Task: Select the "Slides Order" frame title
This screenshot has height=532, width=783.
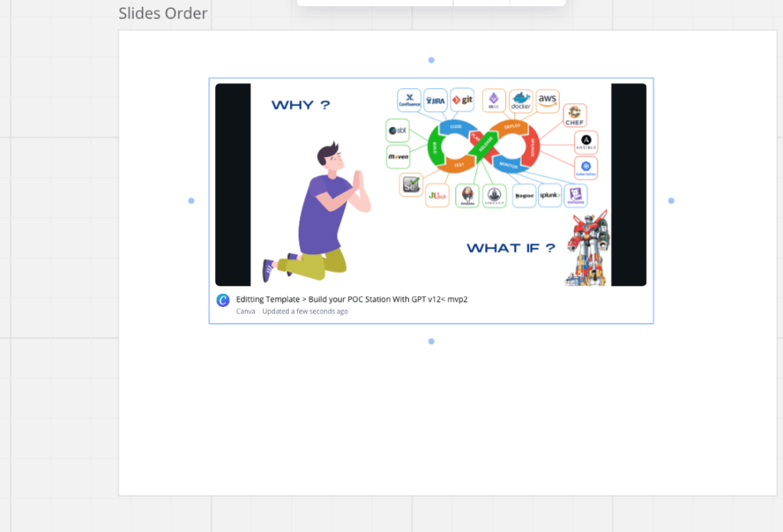Action: (x=163, y=14)
